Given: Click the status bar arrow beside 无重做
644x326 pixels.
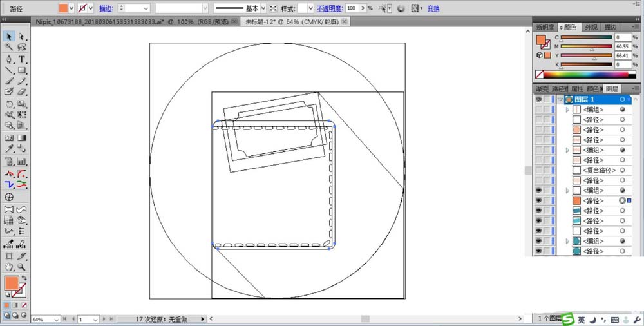Looking at the screenshot, I should (202, 319).
